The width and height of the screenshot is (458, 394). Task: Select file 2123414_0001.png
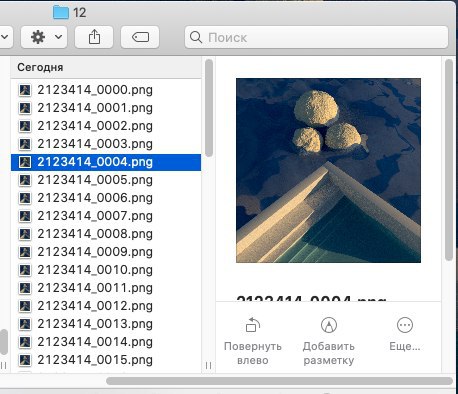tap(106, 108)
